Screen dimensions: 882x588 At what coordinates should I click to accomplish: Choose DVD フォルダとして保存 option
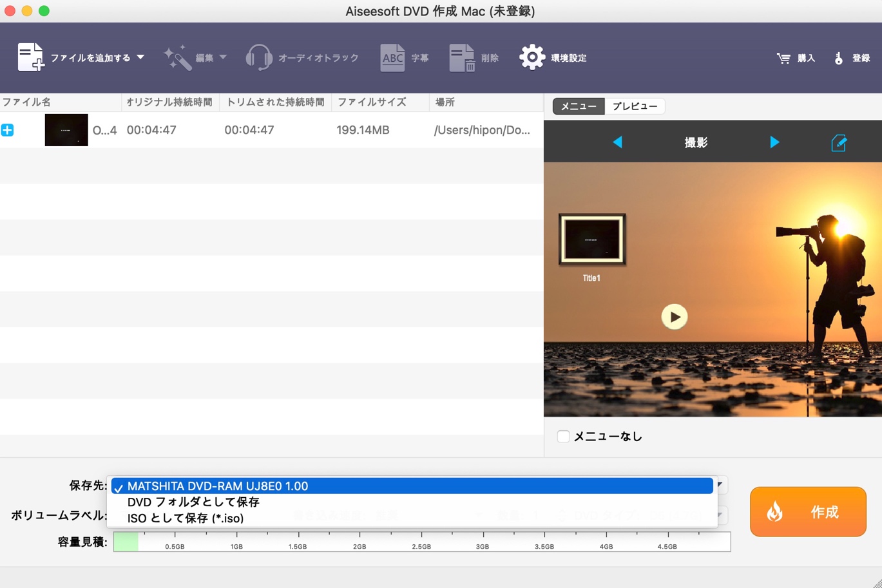coord(412,502)
